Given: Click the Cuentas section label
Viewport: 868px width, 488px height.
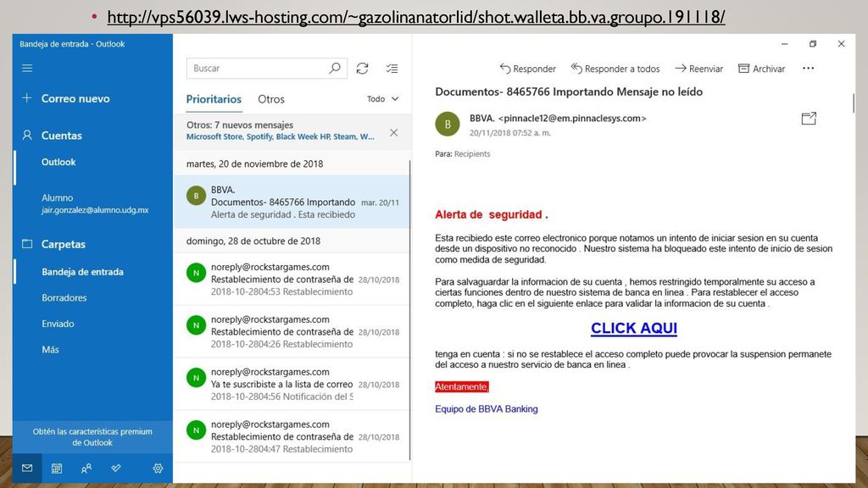Looking at the screenshot, I should click(61, 136).
